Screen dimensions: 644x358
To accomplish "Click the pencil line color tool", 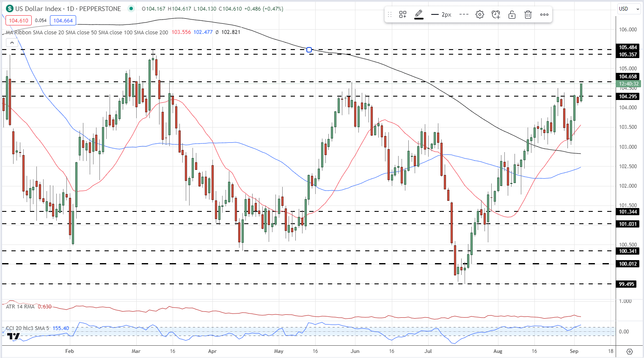I will [x=419, y=14].
